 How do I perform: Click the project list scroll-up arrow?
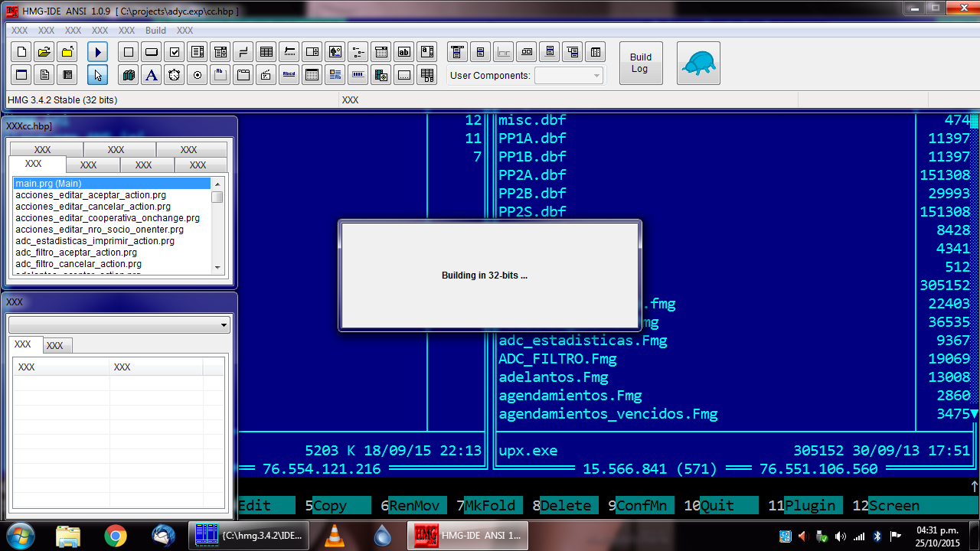(x=217, y=184)
